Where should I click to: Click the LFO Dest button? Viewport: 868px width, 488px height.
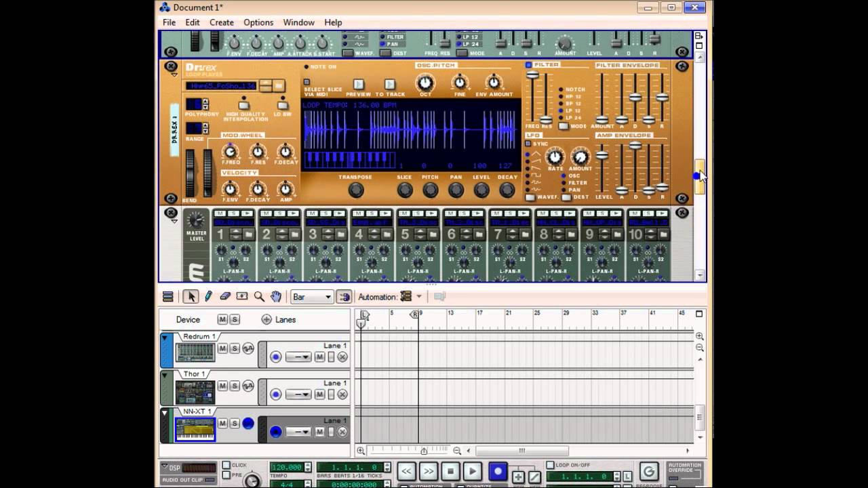[567, 197]
